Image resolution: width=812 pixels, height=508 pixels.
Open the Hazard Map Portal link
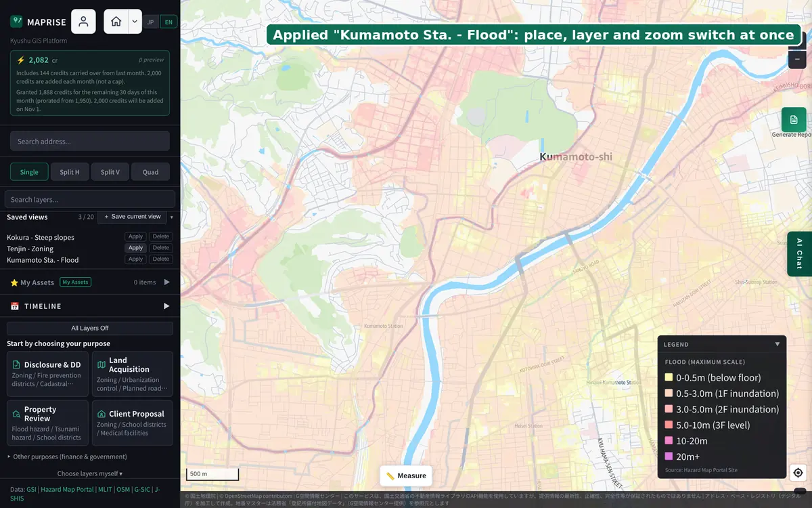tap(67, 489)
